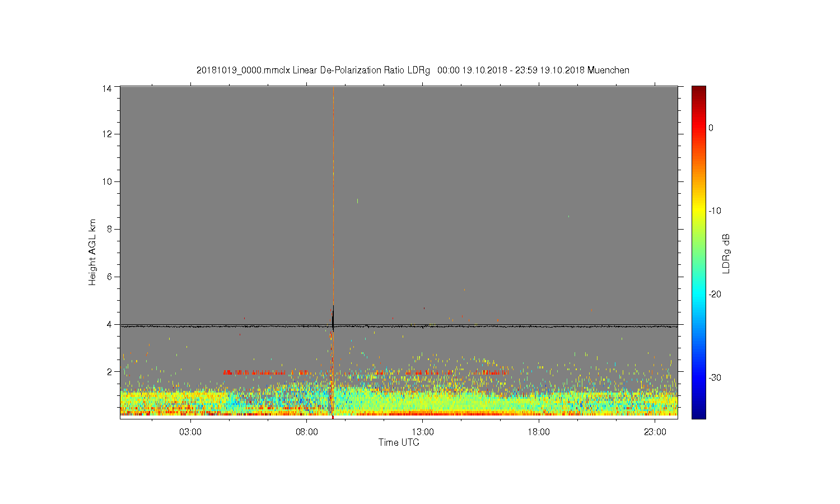The width and height of the screenshot is (840, 504).
Task: Click the colorbar label -20
Action: click(x=715, y=295)
